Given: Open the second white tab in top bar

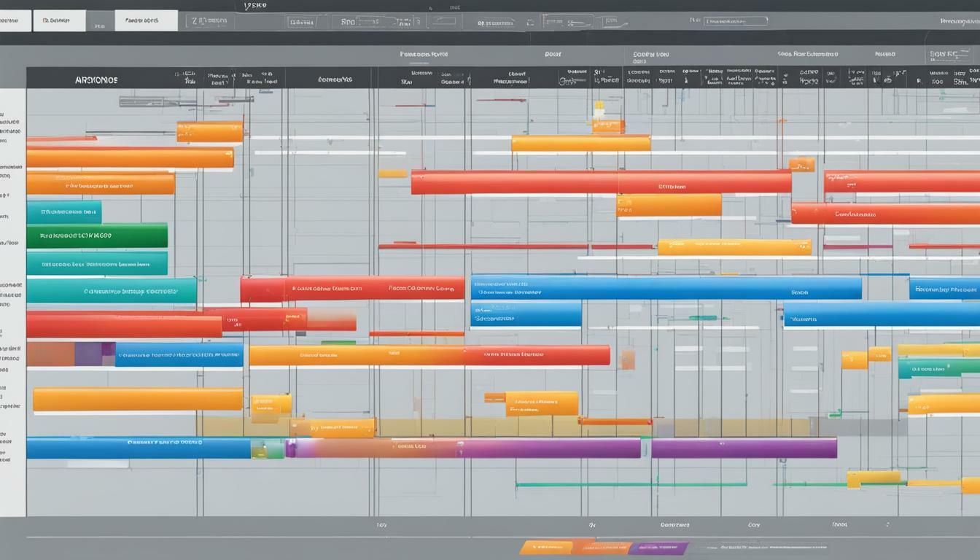Looking at the screenshot, I should [x=59, y=20].
